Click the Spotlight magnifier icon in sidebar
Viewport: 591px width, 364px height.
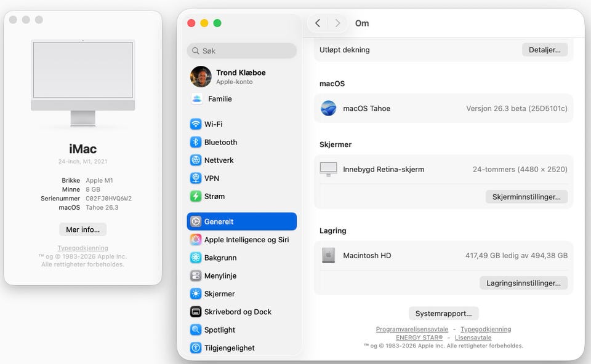coord(196,330)
